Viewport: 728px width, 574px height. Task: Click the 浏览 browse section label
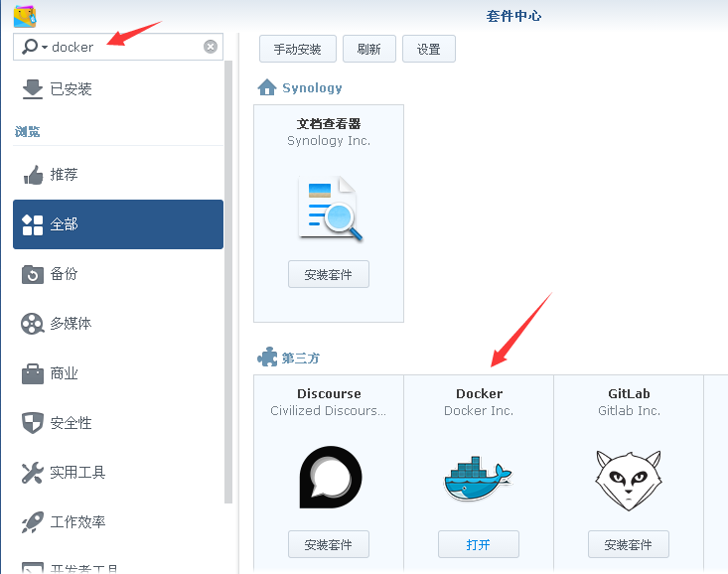click(x=28, y=132)
